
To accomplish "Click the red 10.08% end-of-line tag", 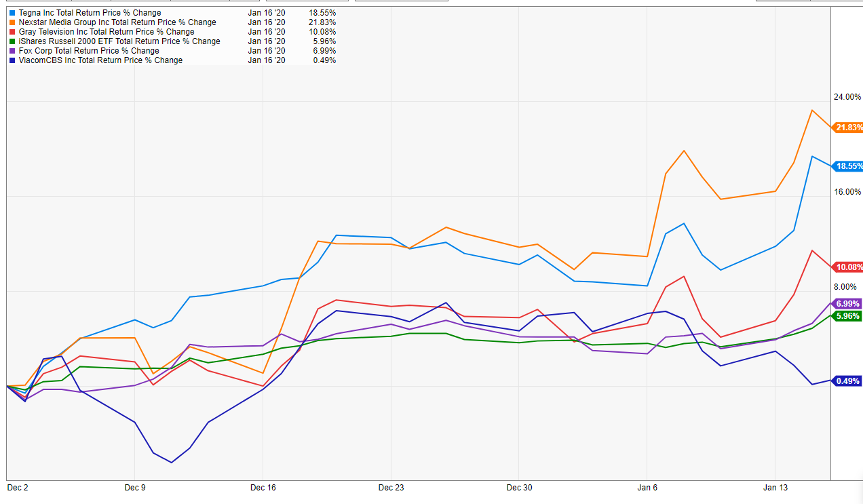I will click(x=847, y=267).
